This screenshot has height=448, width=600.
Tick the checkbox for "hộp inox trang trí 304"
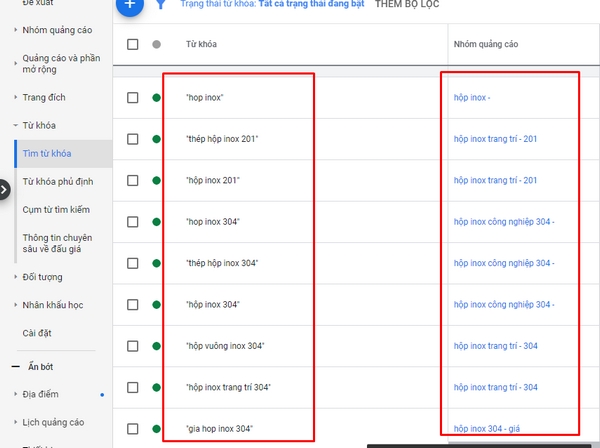point(132,387)
